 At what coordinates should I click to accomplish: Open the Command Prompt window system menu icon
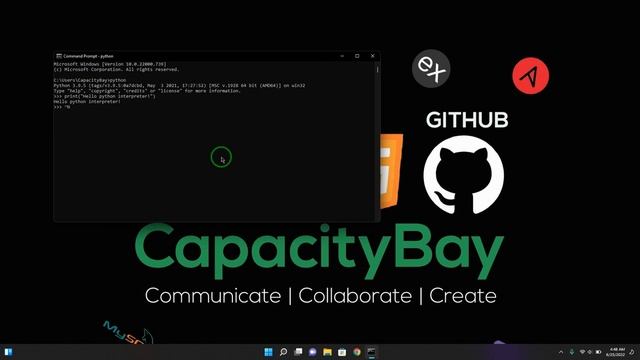(x=59, y=56)
